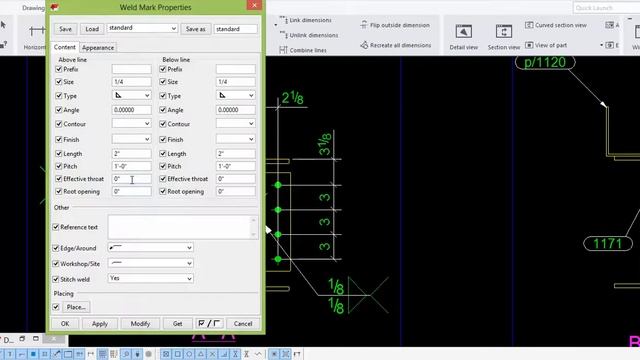Open Above line Finish dropdown

point(131,139)
